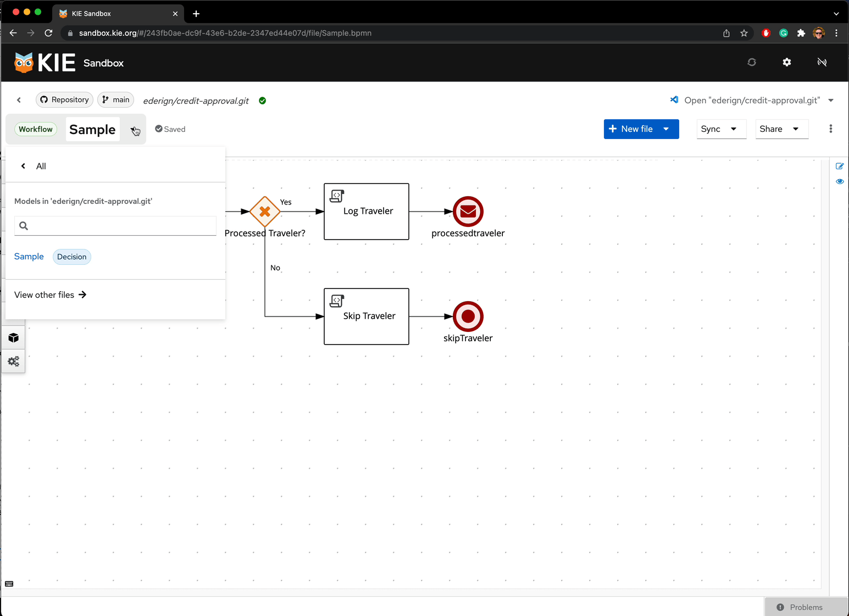Click the refresh sync icon in KIE header
The image size is (849, 616).
pos(751,62)
